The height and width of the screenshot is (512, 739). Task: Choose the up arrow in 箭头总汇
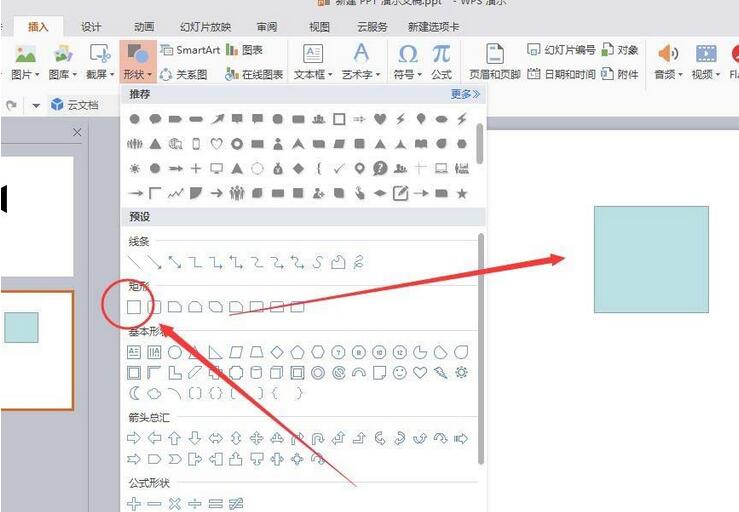tap(175, 438)
